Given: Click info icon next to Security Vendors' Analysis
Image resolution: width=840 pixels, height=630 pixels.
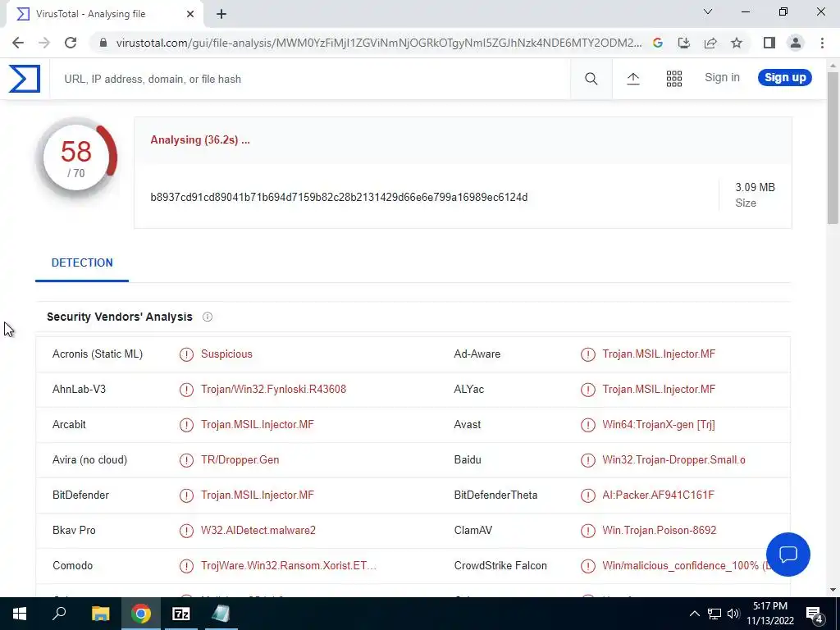Looking at the screenshot, I should click(208, 317).
